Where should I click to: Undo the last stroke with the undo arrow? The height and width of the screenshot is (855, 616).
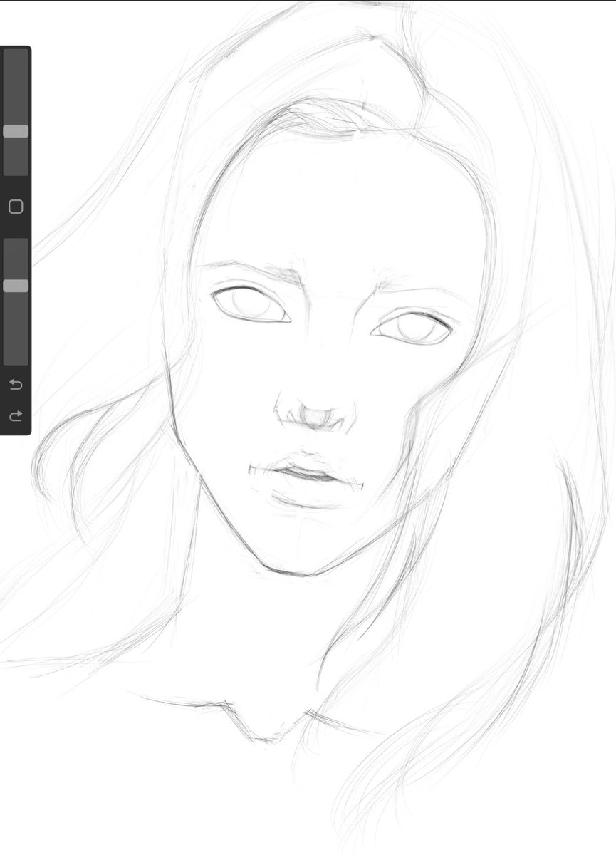click(x=16, y=385)
